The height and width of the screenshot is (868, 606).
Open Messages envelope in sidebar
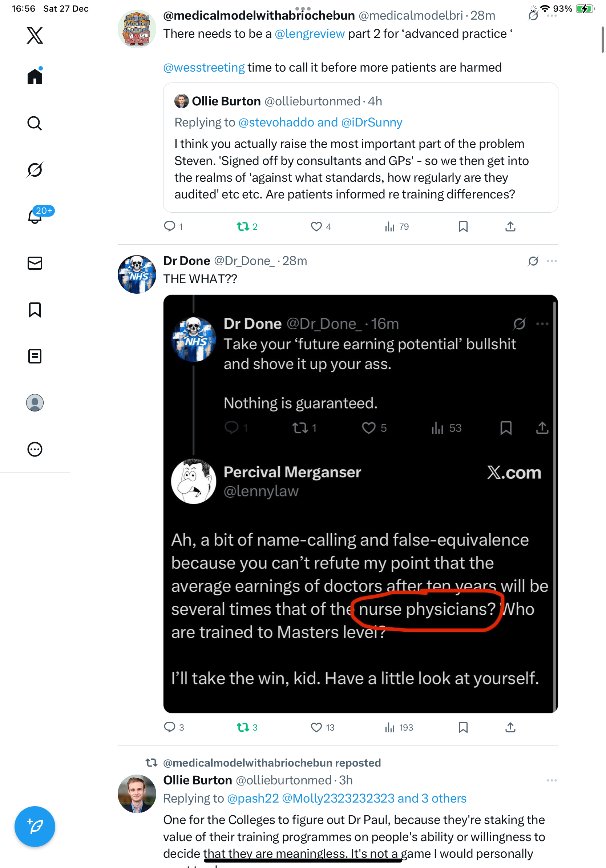35,263
